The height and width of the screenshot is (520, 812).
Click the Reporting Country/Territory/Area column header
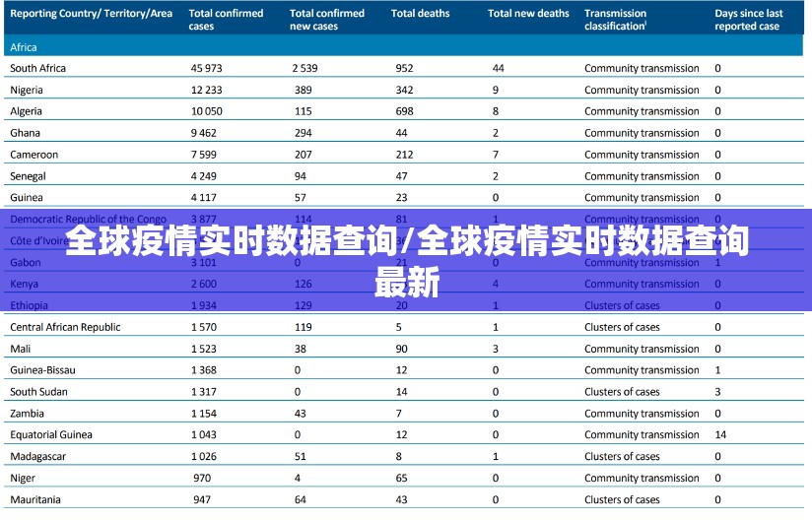click(90, 14)
